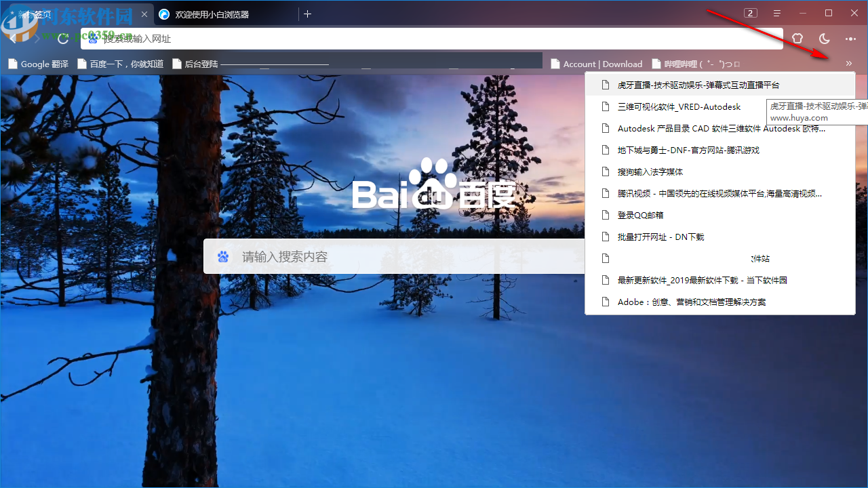This screenshot has height=488, width=868.
Task: Open the Google 翻译 bookmark
Action: pyautogui.click(x=38, y=63)
